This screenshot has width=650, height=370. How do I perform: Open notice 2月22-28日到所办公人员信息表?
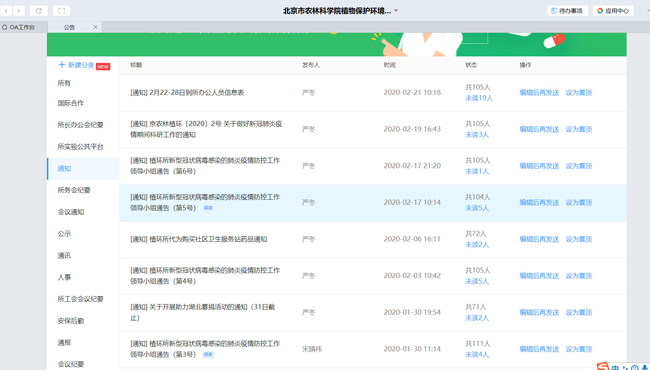tap(187, 93)
